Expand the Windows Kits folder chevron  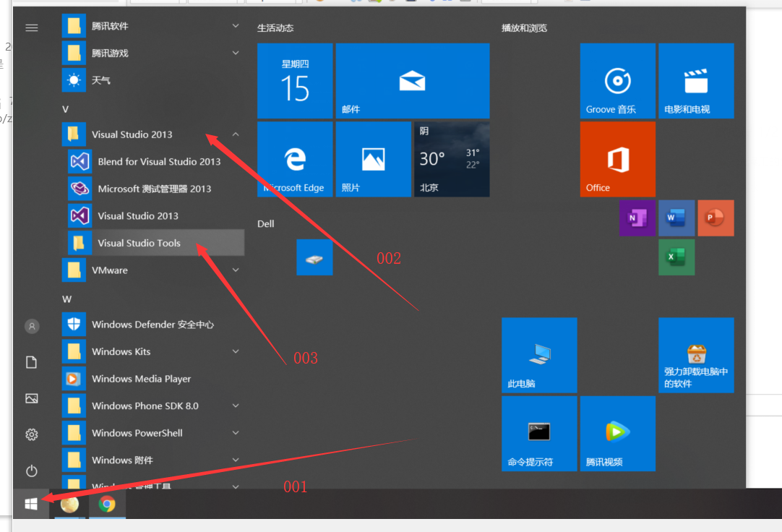pyautogui.click(x=236, y=351)
